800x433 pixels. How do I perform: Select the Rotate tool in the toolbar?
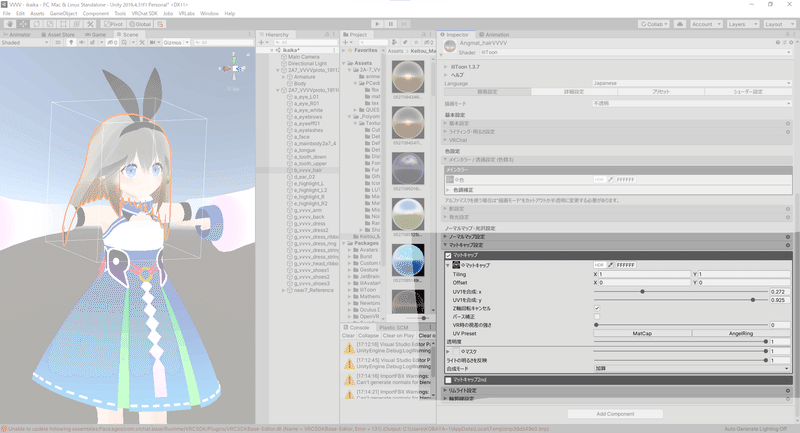click(36, 24)
